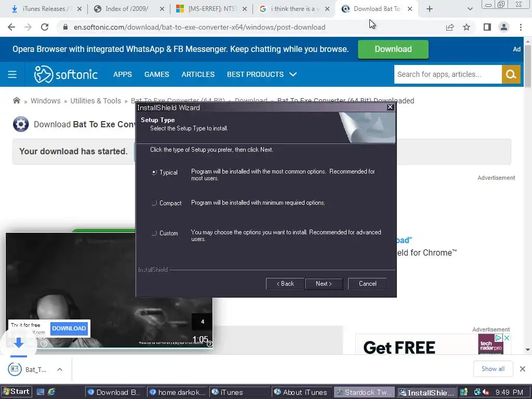Select the Compact setup radio button

(x=154, y=203)
